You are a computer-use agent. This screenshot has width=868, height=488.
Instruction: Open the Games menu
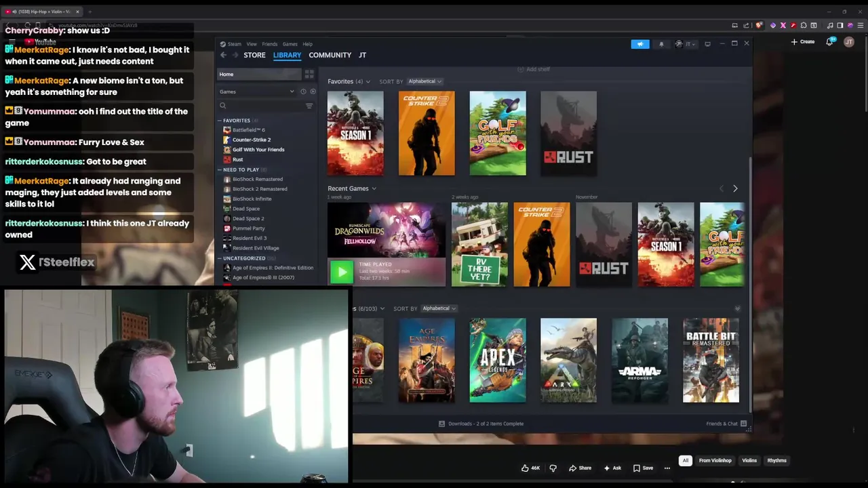(290, 44)
